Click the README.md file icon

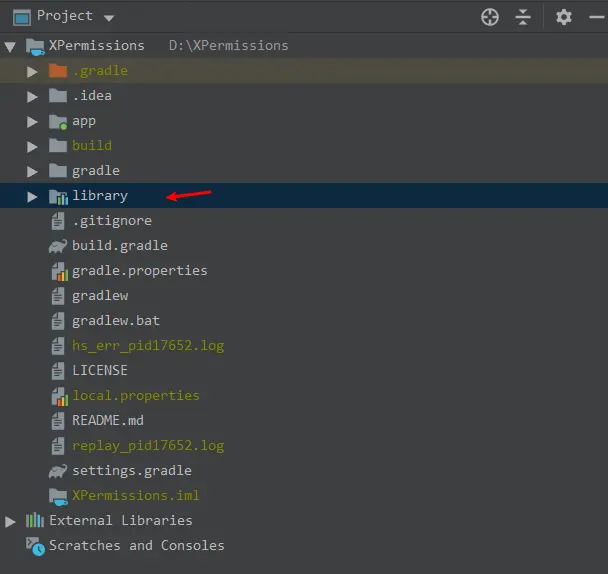click(x=58, y=421)
